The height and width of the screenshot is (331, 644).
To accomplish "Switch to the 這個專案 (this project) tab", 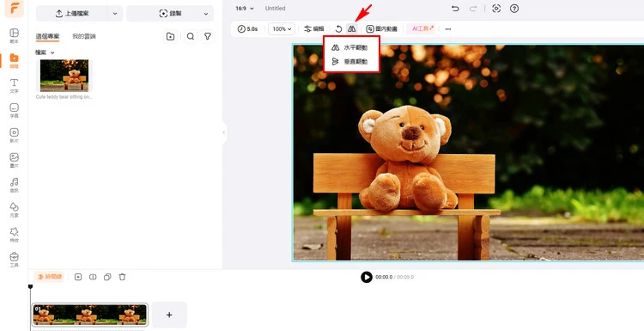I will click(47, 37).
